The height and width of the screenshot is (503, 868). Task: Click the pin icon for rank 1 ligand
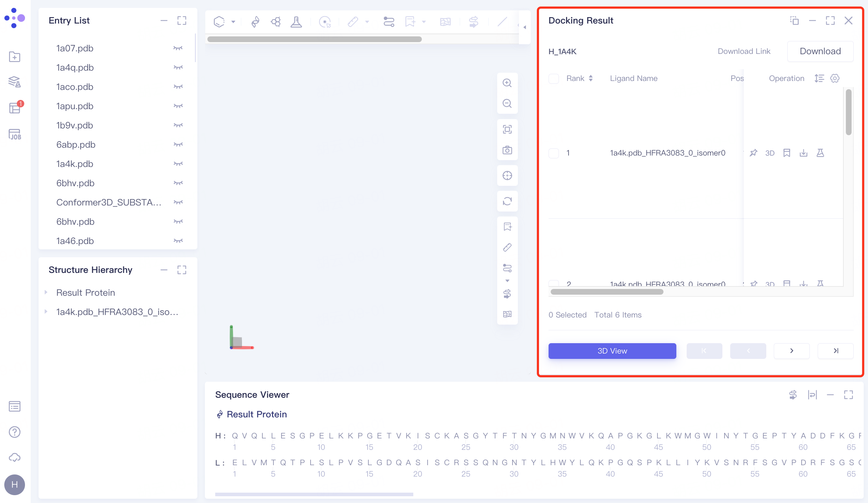753,153
